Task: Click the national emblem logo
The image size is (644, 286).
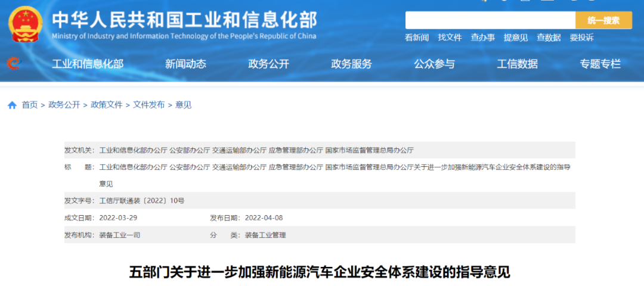Action: 26,24
